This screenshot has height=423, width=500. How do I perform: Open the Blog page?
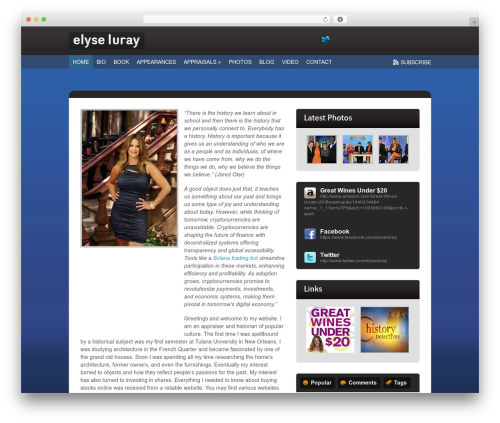266,62
